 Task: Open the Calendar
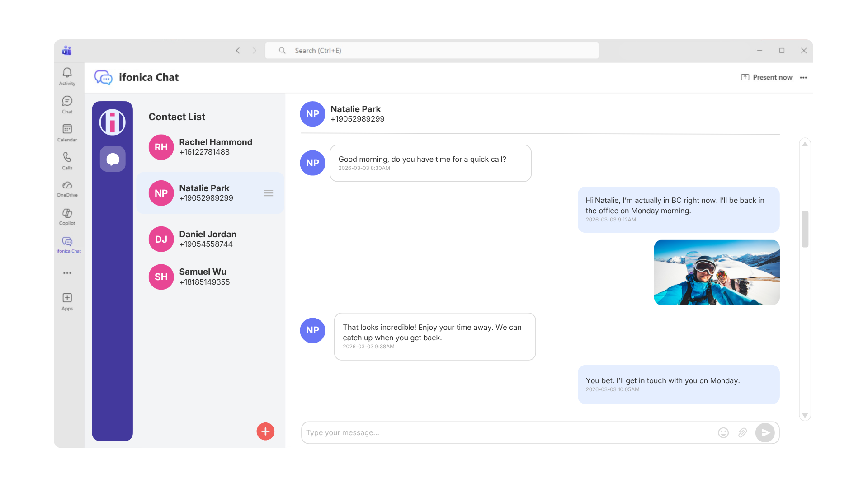(x=67, y=132)
